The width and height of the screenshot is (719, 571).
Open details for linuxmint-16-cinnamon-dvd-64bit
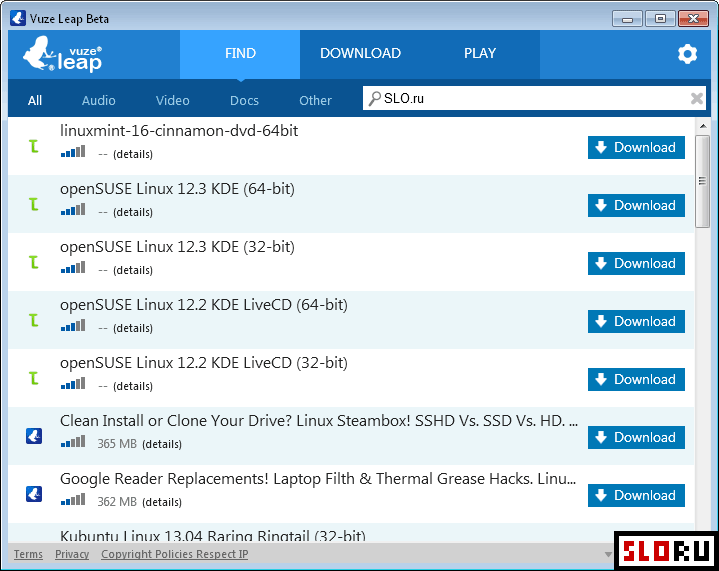pyautogui.click(x=133, y=154)
